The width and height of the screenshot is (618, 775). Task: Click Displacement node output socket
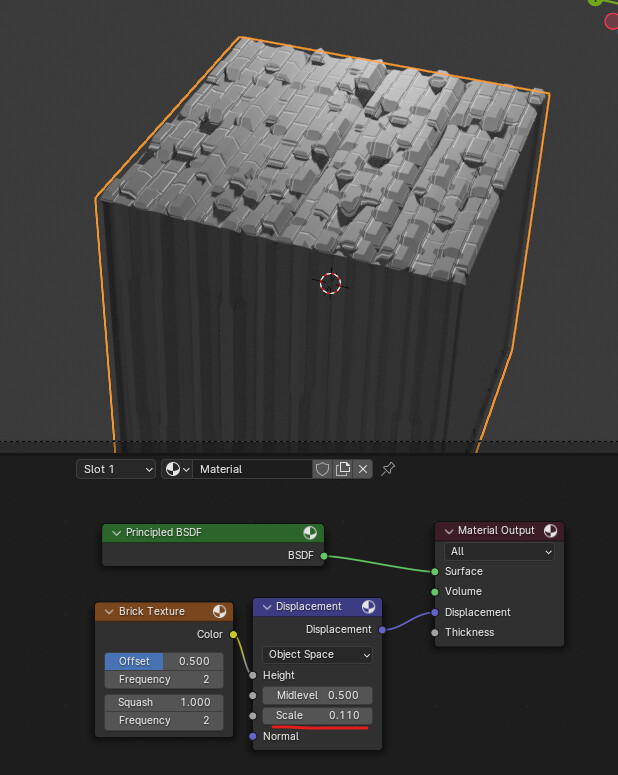pyautogui.click(x=382, y=630)
